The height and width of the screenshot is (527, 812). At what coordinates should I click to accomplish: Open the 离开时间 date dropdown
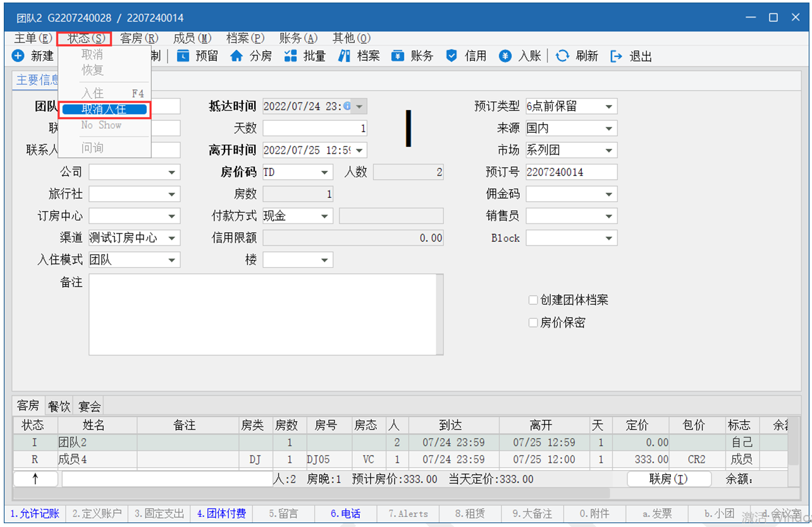pos(359,150)
